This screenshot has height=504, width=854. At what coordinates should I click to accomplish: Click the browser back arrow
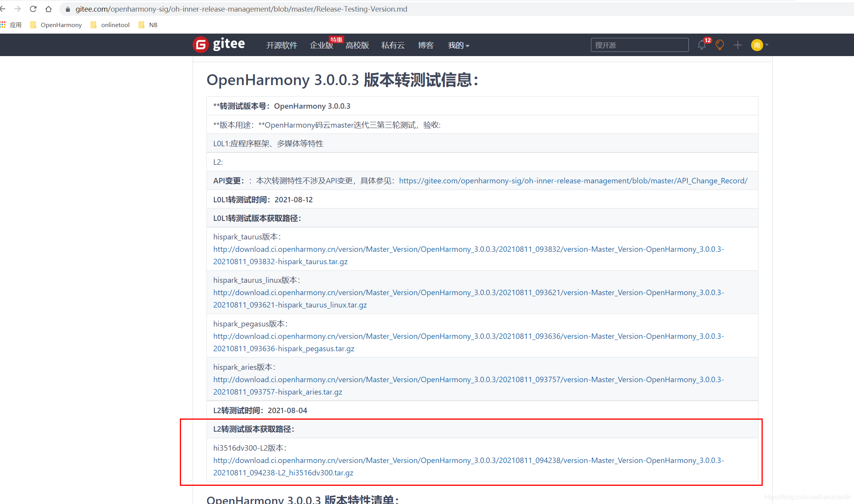pos(3,9)
